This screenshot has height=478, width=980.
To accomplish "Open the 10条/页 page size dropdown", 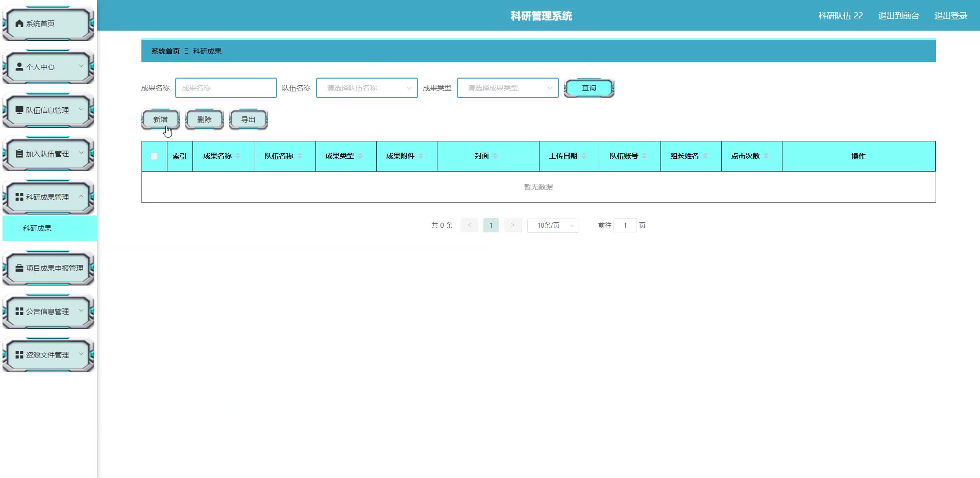I will [553, 225].
